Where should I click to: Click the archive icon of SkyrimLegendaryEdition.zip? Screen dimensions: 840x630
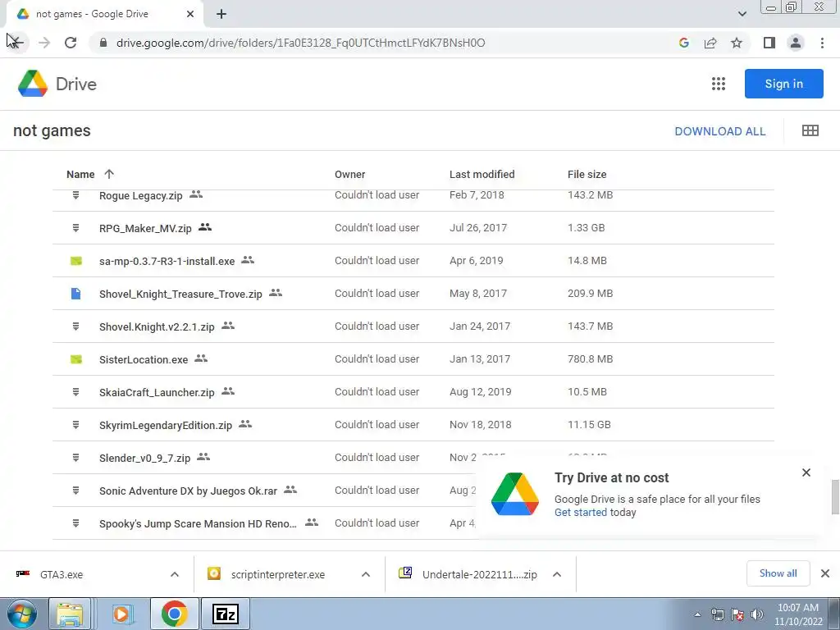click(x=76, y=425)
